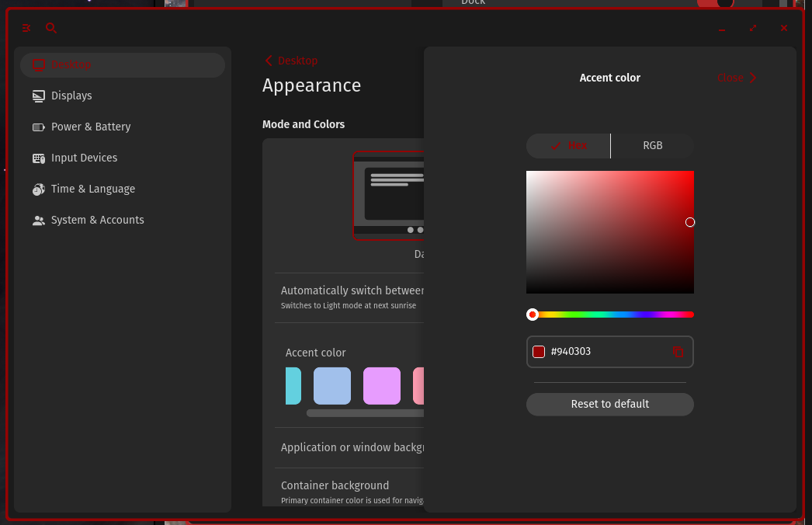This screenshot has height=525, width=812.
Task: Click the Input Devices keyboard icon
Action: [x=39, y=158]
